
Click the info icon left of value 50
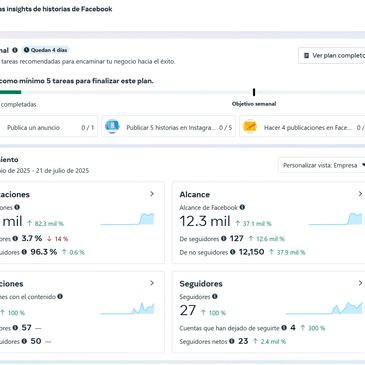point(24,341)
